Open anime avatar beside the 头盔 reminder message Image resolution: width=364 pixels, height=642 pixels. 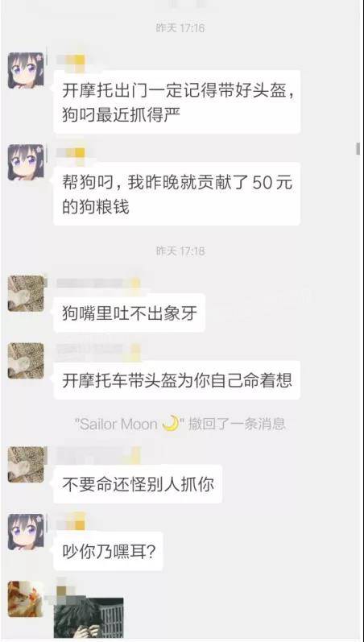26,70
